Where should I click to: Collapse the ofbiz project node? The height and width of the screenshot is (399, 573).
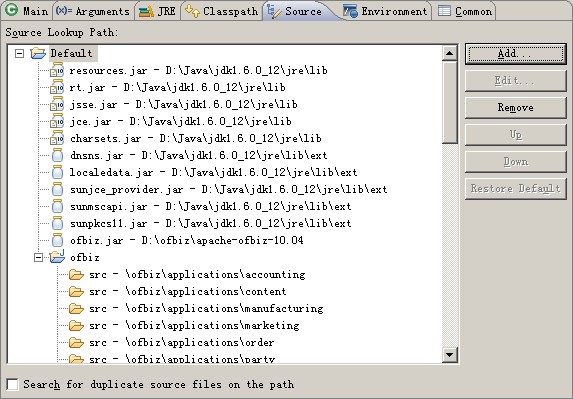click(x=38, y=258)
